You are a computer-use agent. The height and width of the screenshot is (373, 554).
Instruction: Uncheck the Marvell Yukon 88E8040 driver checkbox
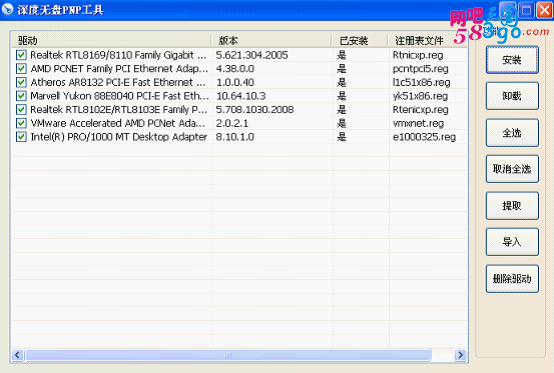pos(21,96)
